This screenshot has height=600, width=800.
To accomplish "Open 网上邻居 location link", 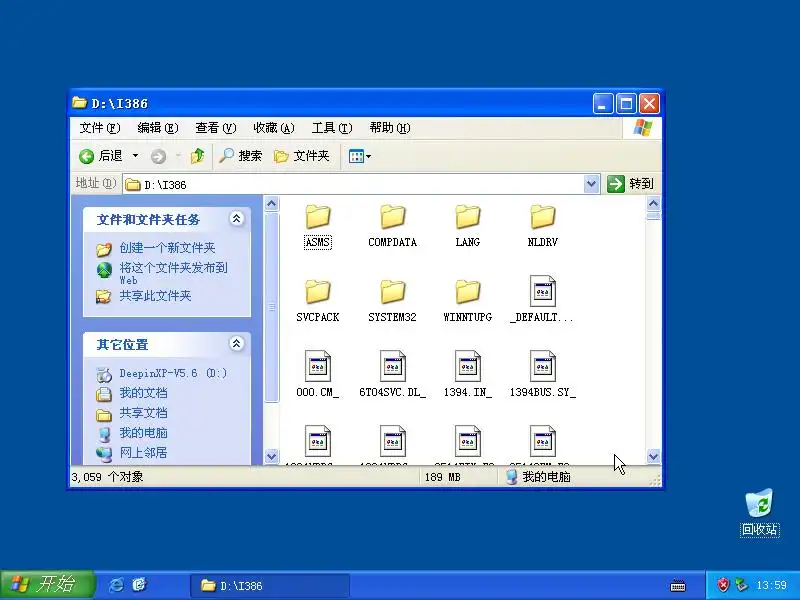I will [x=143, y=453].
